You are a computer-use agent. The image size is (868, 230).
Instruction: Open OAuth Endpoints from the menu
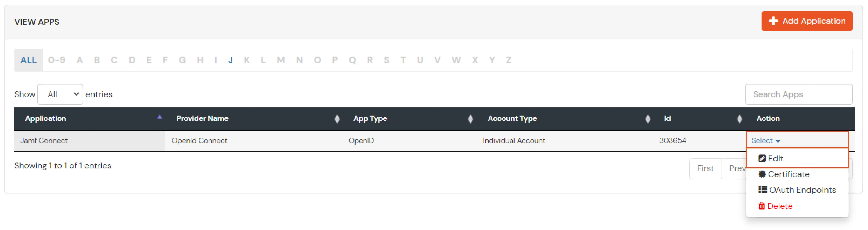pos(797,190)
